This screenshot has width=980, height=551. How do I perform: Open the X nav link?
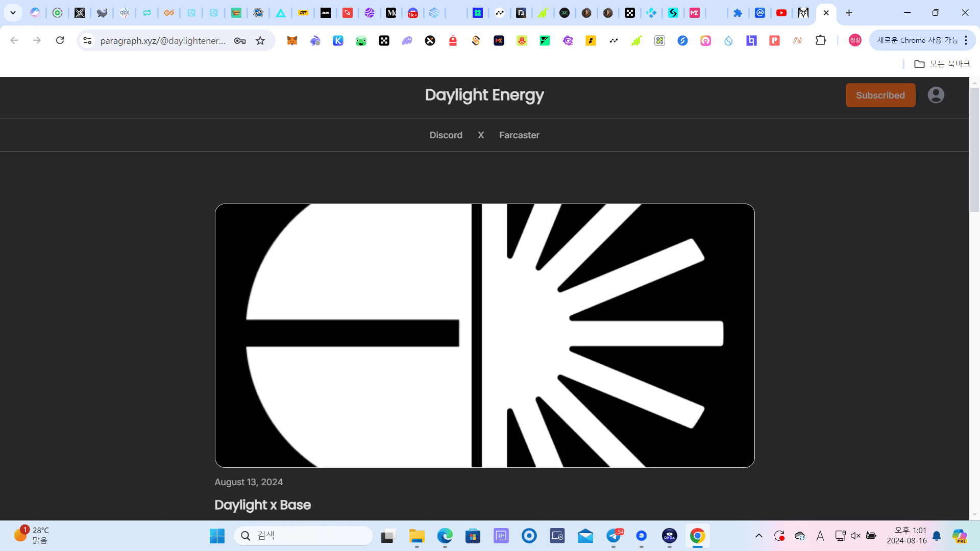pyautogui.click(x=480, y=135)
